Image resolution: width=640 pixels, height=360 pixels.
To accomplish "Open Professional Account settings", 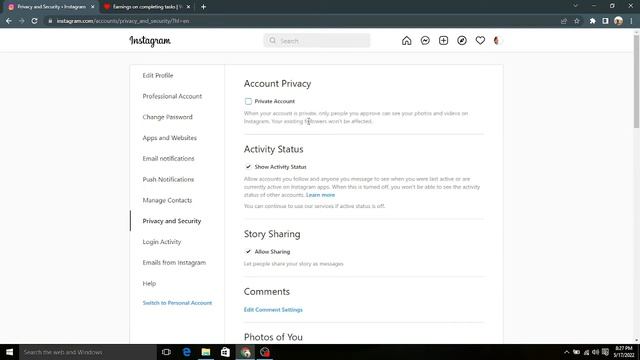I will tap(172, 96).
